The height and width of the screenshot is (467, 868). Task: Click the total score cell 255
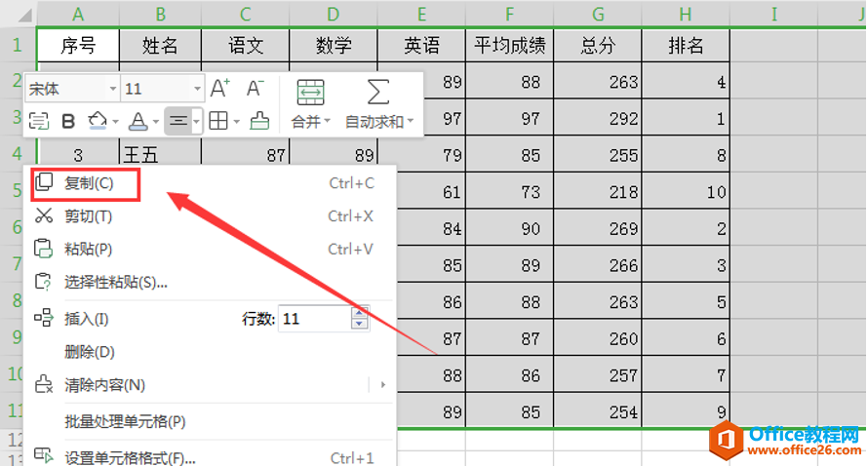[x=598, y=154]
